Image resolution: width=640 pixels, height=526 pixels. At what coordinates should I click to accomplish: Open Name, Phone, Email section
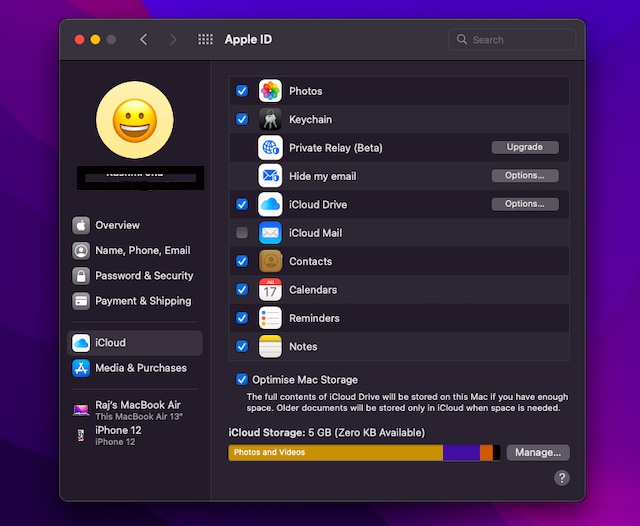pos(135,251)
